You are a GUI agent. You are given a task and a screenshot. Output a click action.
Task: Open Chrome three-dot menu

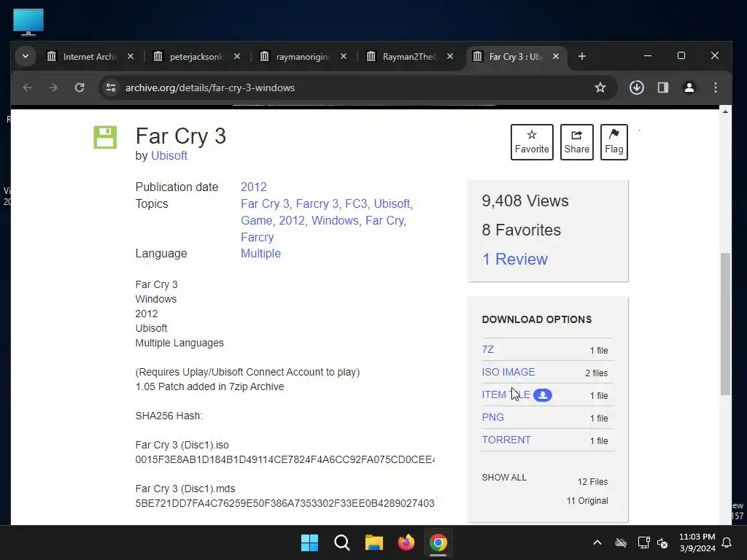click(715, 87)
